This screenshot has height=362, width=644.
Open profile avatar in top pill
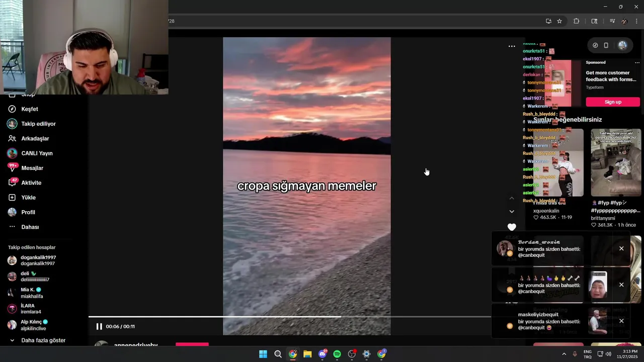[623, 45]
